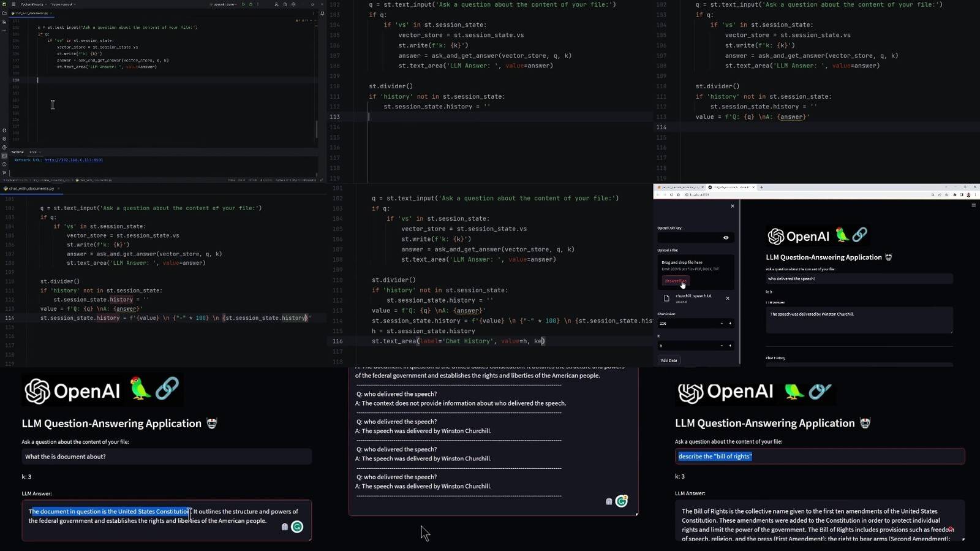Select Terminal tab in PyCharm bottom panel
The image size is (980, 551).
click(x=17, y=152)
